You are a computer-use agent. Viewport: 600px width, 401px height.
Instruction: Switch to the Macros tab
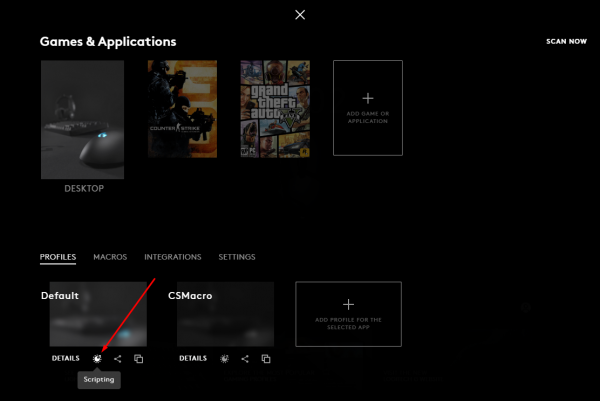[x=110, y=257]
